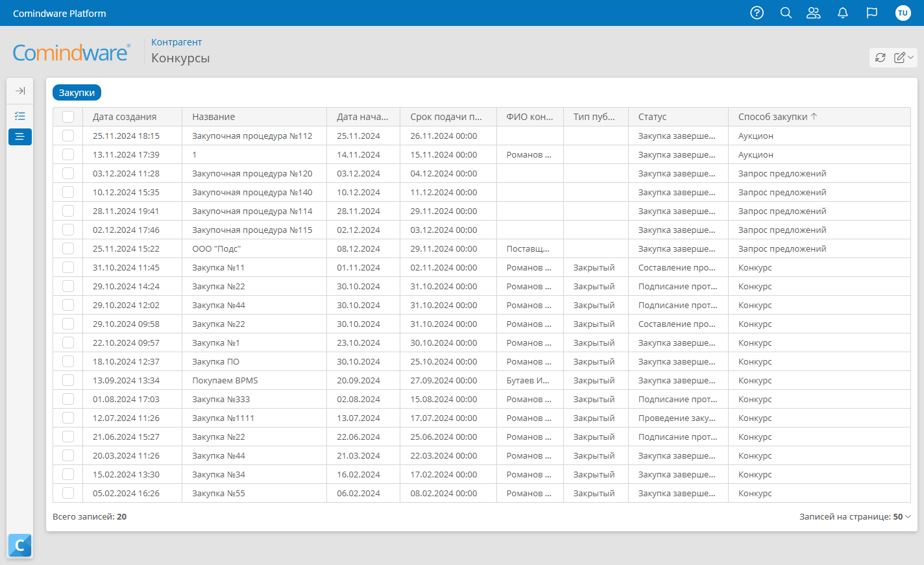Click the Конкурсы page title
Screen dimensions: 924x565
pos(180,58)
